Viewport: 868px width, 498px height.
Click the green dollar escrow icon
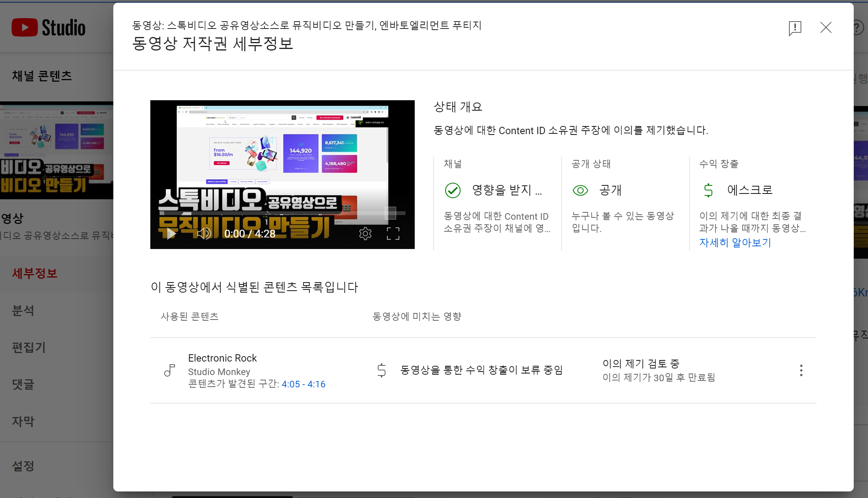(708, 190)
